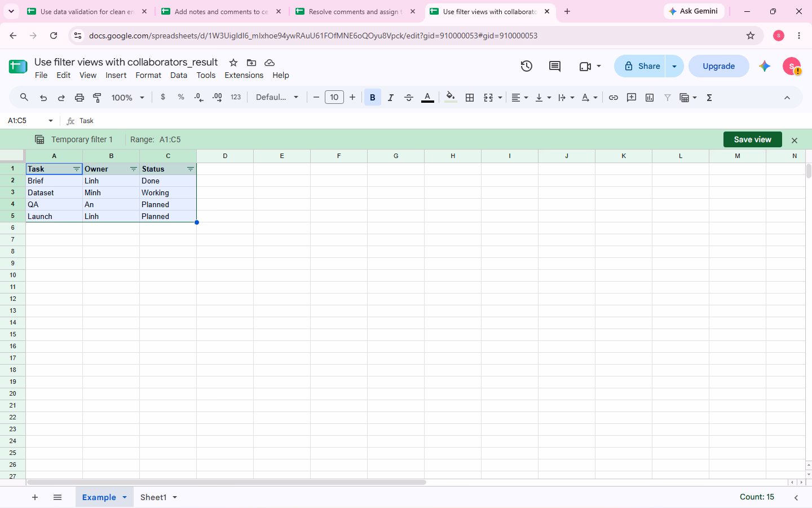This screenshot has height=508, width=812.
Task: Open the search menus magnifier icon
Action: pos(24,98)
